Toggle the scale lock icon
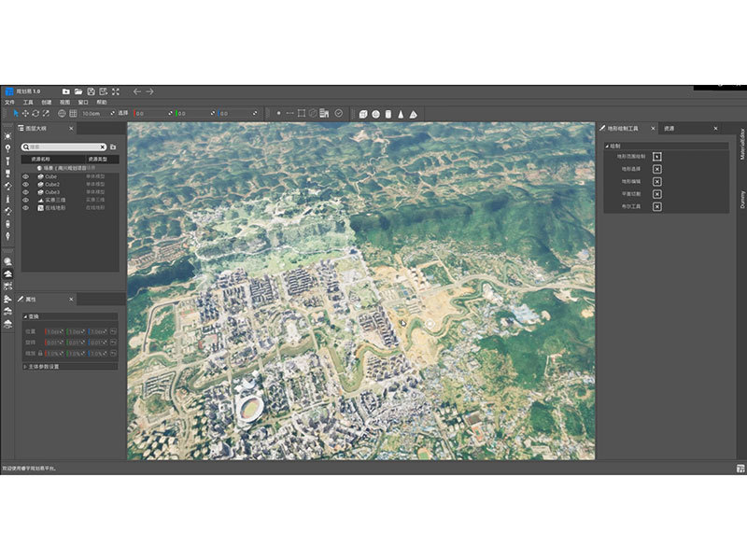Image resolution: width=747 pixels, height=560 pixels. [40, 354]
